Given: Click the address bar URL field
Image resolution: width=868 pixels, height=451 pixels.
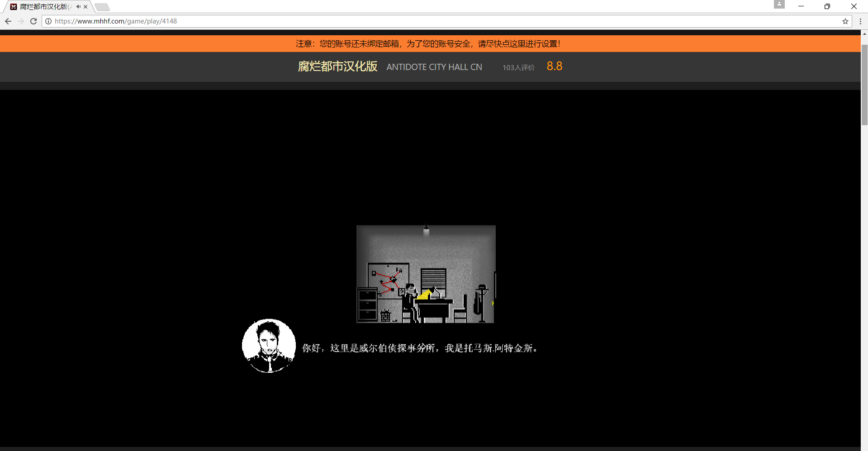Looking at the screenshot, I should click(407, 21).
